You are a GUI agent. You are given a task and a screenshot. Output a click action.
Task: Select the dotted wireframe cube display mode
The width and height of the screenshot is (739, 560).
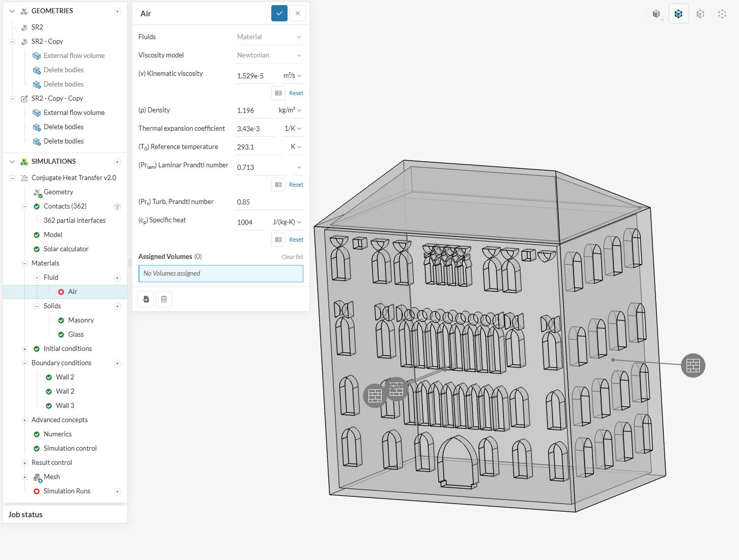pos(722,14)
